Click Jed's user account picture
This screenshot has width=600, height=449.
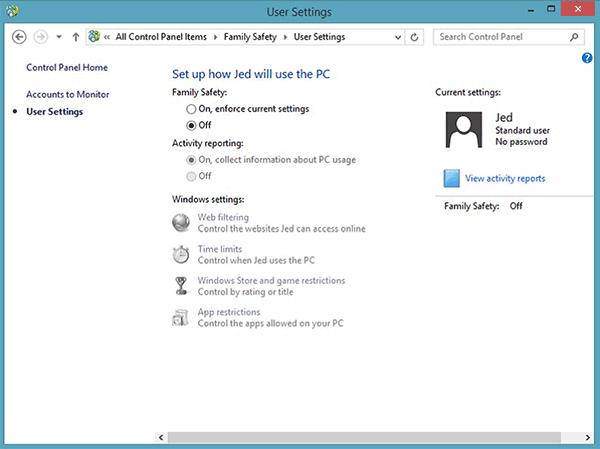click(467, 131)
